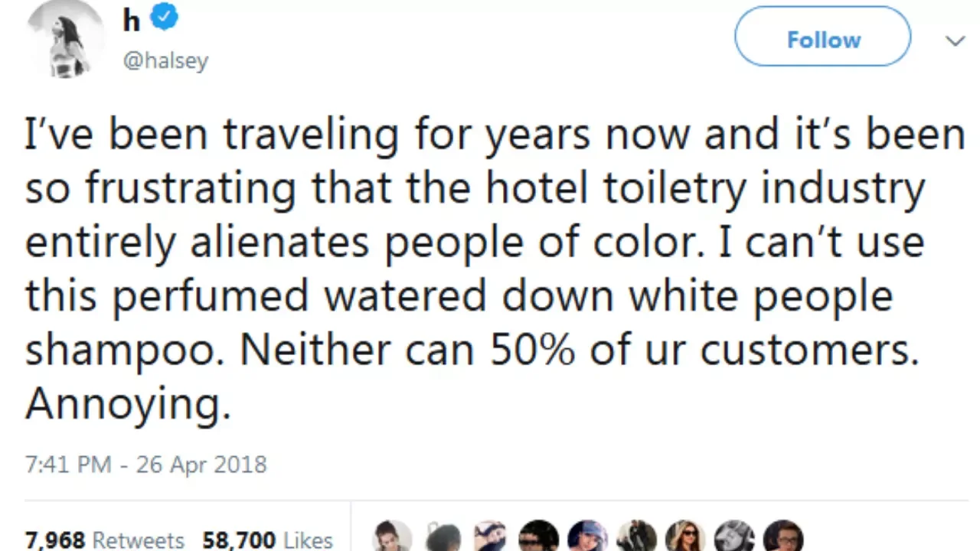Image resolution: width=980 pixels, height=551 pixels.
Task: Click the fourth liker avatar with dark sunglasses
Action: [538, 536]
